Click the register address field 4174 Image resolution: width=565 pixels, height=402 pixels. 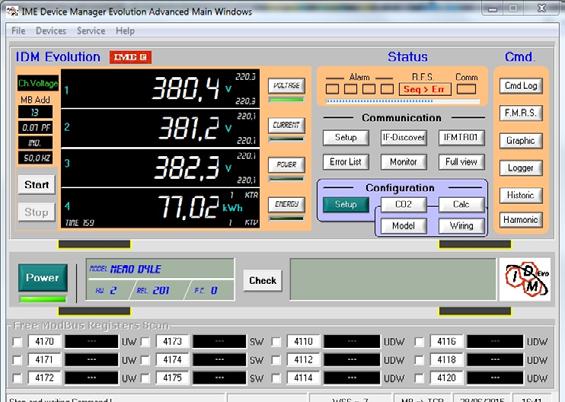(x=173, y=360)
